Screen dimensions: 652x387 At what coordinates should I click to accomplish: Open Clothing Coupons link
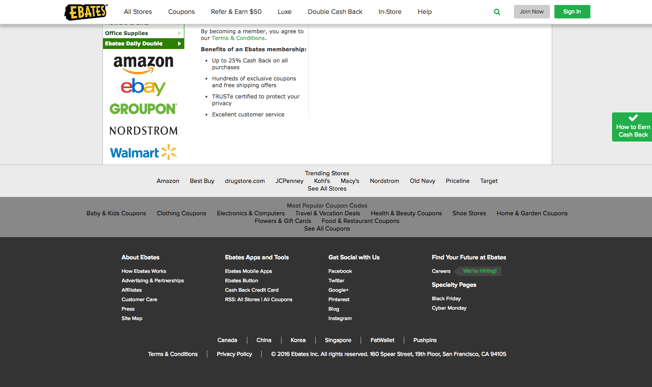tap(181, 213)
